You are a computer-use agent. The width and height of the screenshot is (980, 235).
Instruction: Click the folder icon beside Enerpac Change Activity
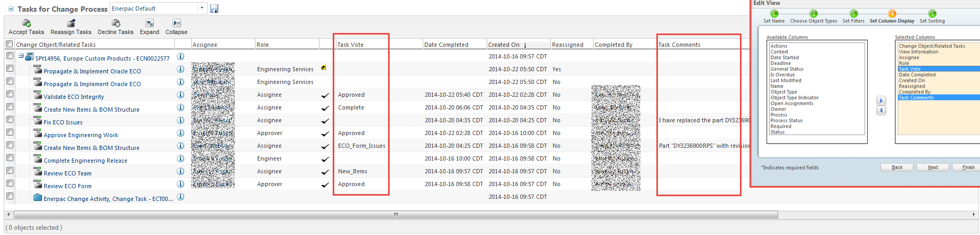[37, 197]
